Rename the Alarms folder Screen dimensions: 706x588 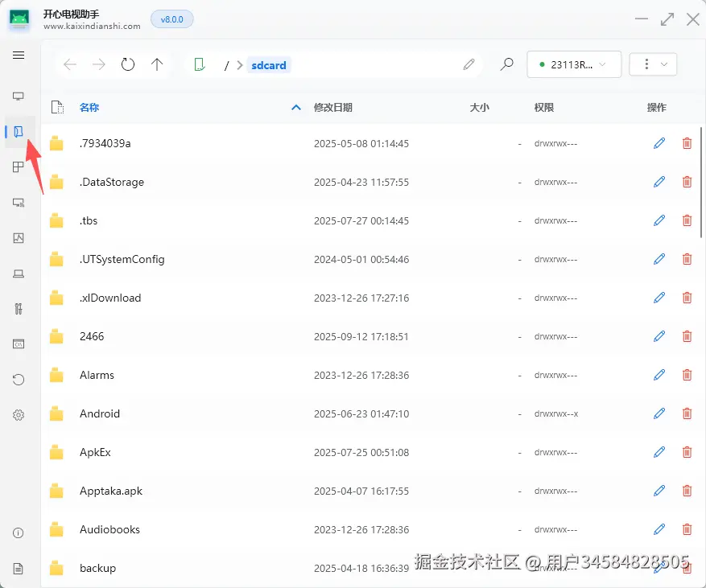tap(659, 375)
